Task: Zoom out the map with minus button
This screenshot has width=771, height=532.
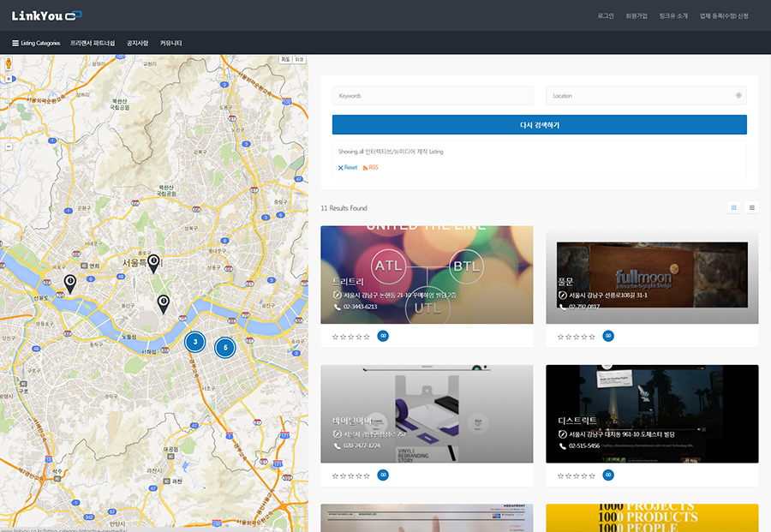Action: click(9, 146)
